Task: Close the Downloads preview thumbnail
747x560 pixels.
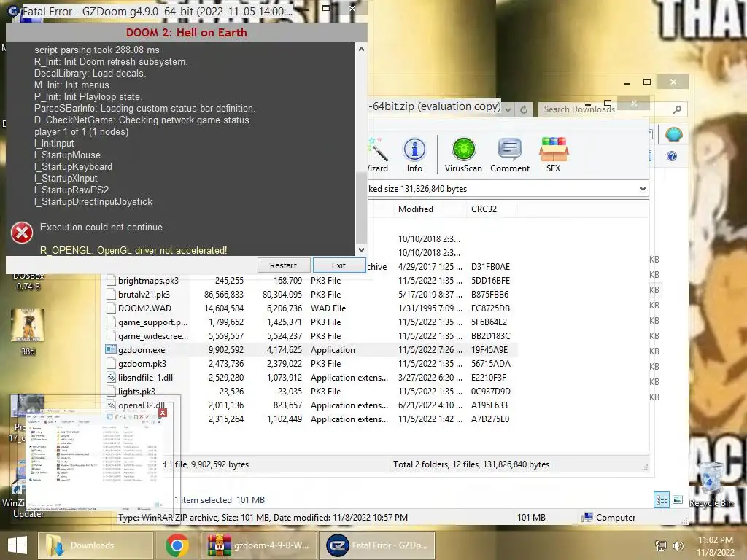Action: [163, 413]
